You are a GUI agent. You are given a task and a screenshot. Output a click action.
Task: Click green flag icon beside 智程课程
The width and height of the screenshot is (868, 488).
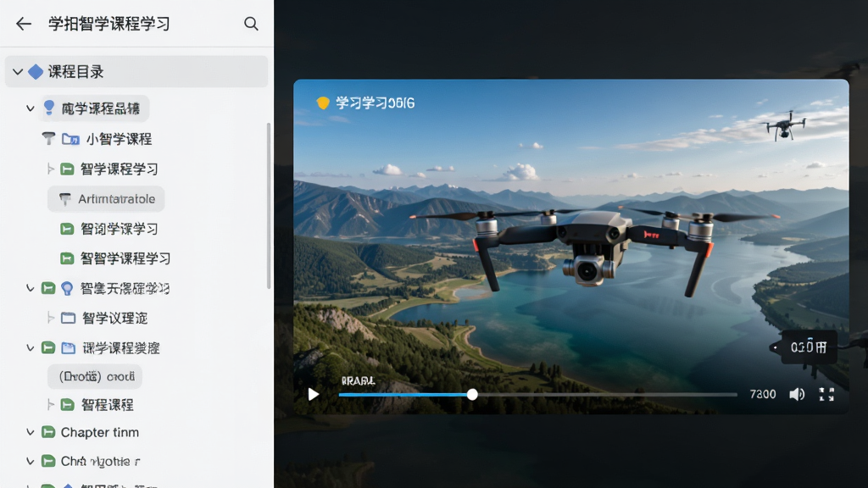pyautogui.click(x=67, y=405)
